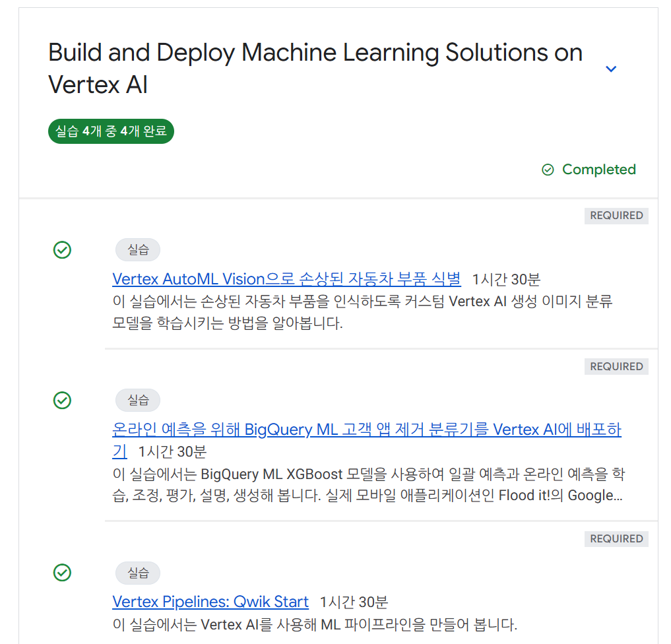
Task: Click '1시간 30분' duration of Vertex Pipelines lab
Action: click(354, 602)
